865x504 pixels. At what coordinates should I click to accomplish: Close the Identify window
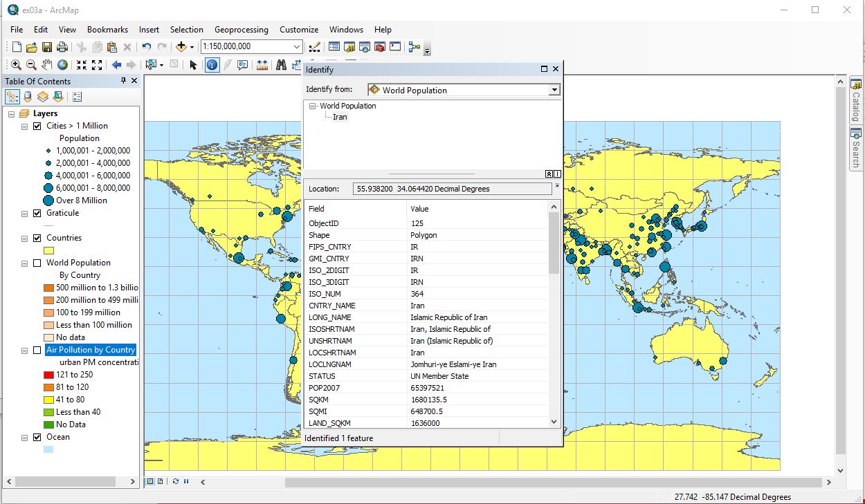click(x=555, y=69)
